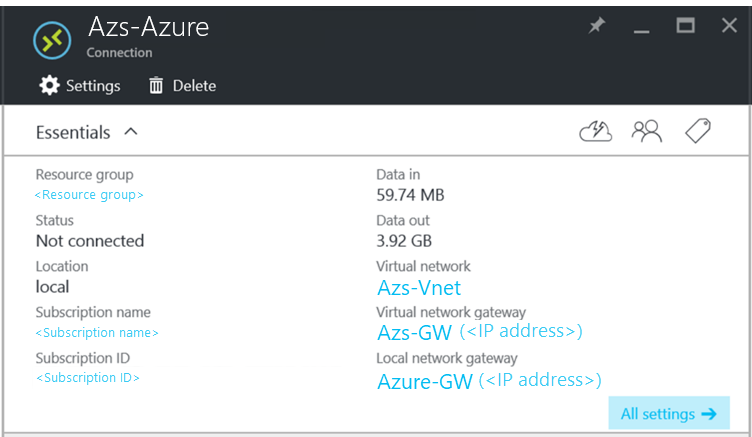Open the Azs-Vnet virtual network

(x=419, y=288)
